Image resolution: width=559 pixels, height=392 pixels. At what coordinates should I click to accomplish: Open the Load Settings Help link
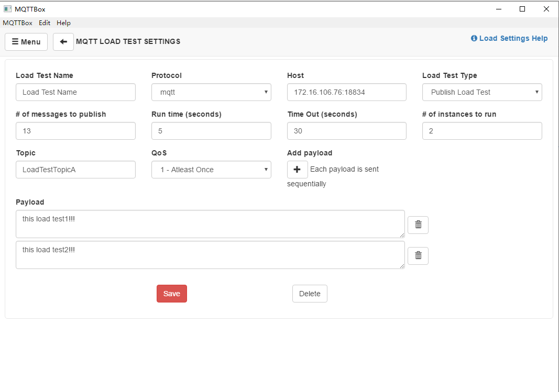509,38
